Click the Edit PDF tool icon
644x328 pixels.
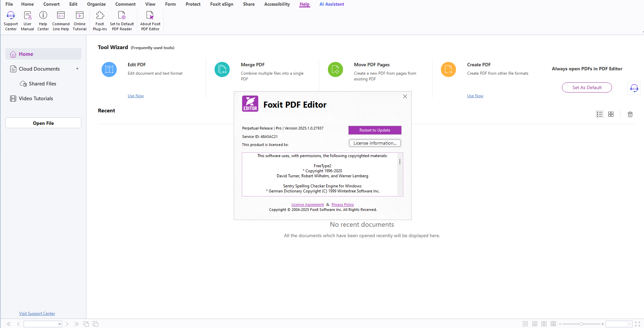point(109,69)
